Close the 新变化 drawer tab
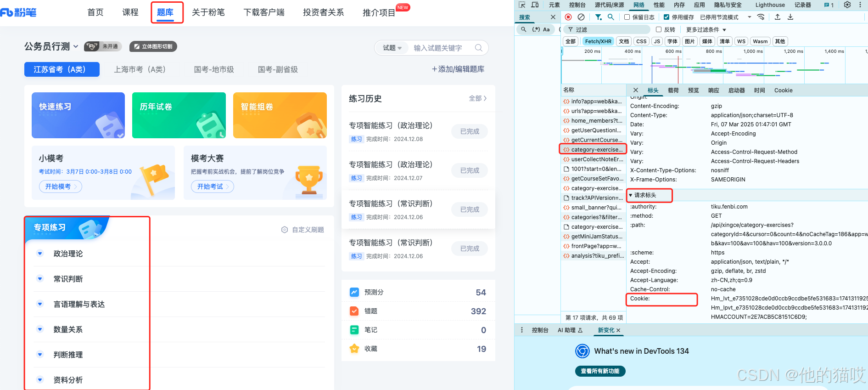868x390 pixels. pyautogui.click(x=618, y=330)
